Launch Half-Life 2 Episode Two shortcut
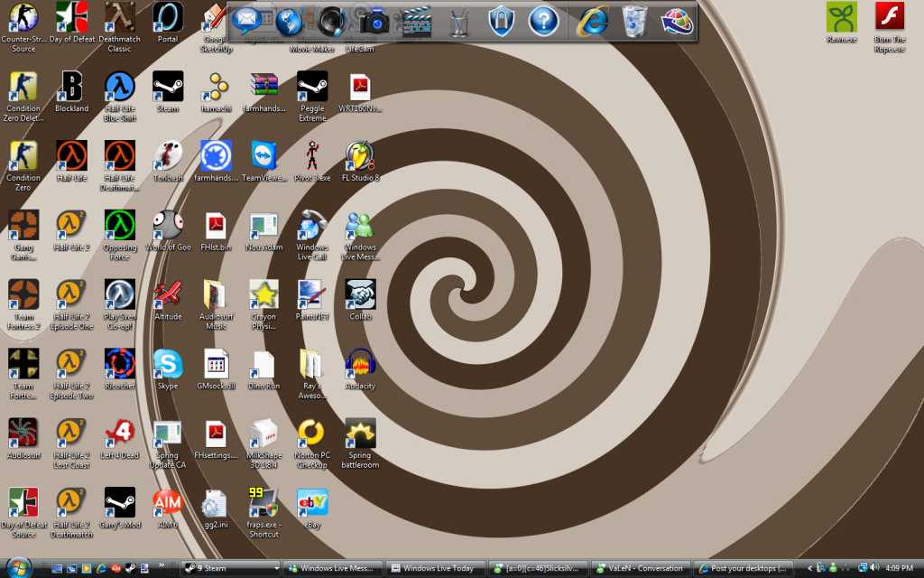Screen dimensions: 924x578 (x=72, y=365)
